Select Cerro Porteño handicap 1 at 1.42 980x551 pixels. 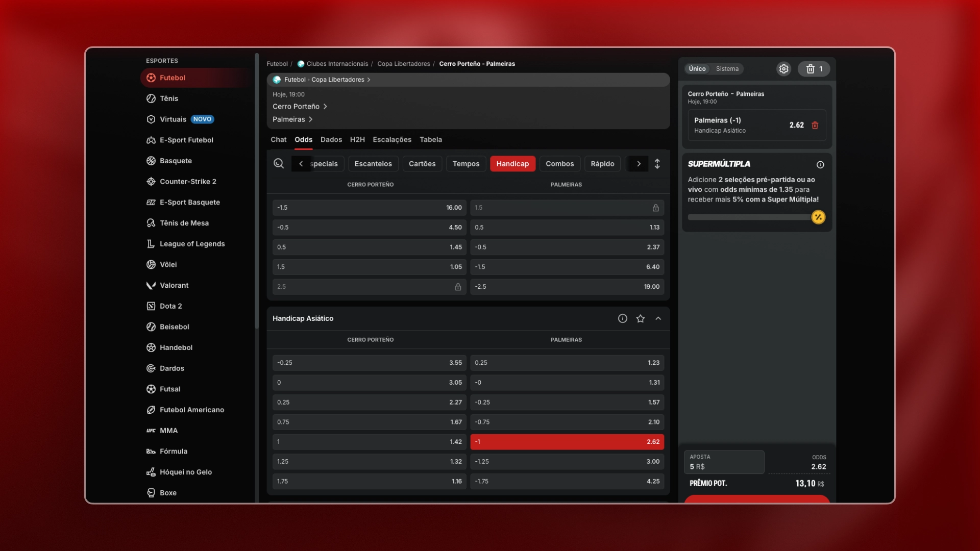pyautogui.click(x=370, y=442)
